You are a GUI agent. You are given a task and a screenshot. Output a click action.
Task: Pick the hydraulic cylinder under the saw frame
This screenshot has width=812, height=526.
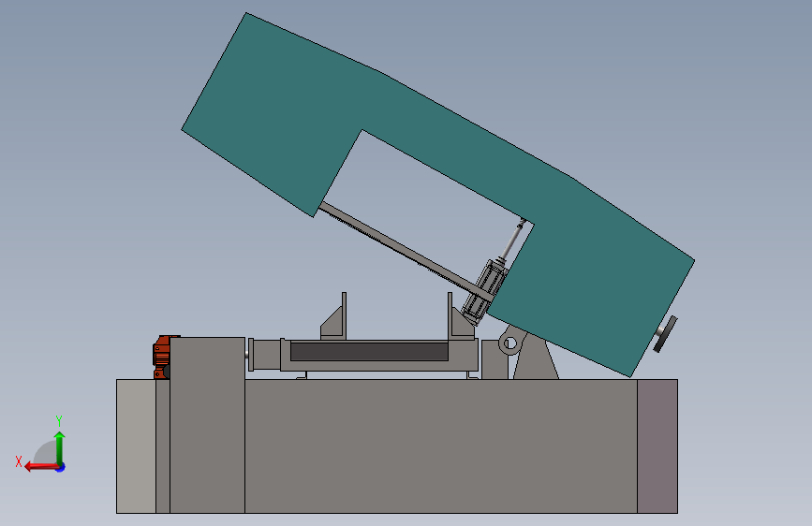coord(483,291)
